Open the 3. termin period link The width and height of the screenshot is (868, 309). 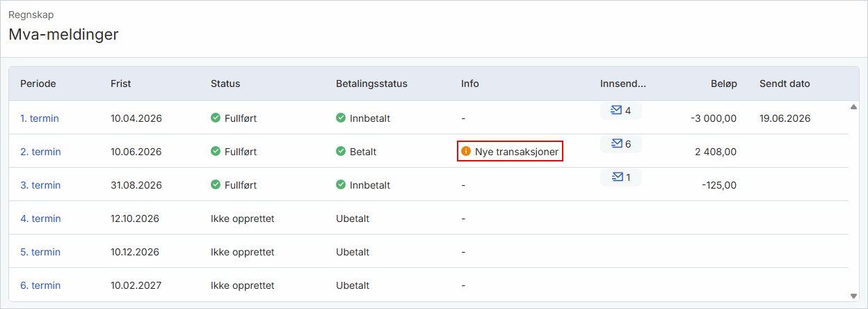[x=40, y=185]
